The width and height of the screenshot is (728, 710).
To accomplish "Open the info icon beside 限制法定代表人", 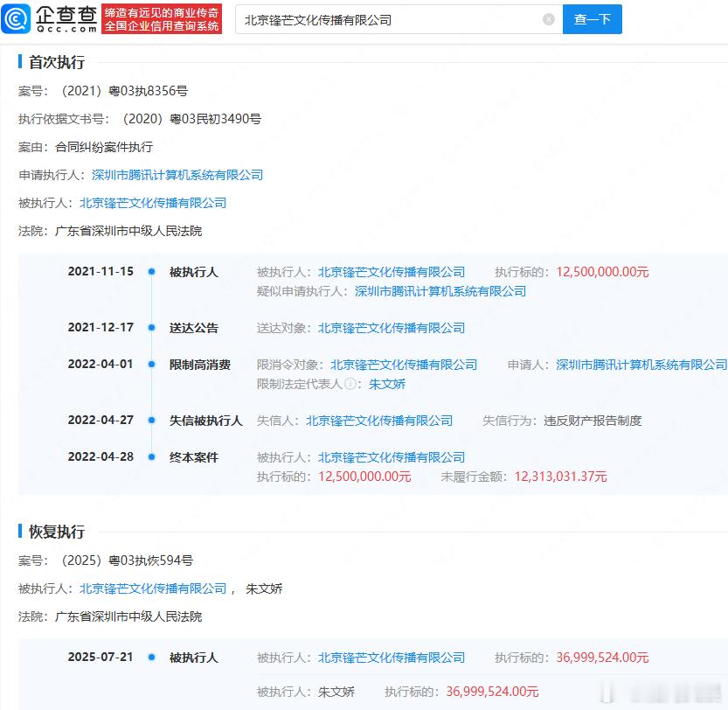I will (350, 384).
